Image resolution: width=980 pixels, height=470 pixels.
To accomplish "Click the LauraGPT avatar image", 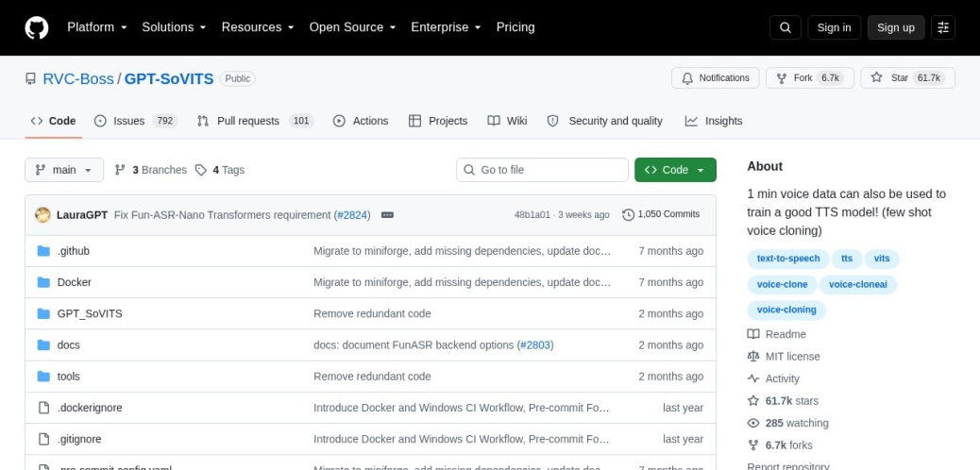I will pyautogui.click(x=43, y=215).
